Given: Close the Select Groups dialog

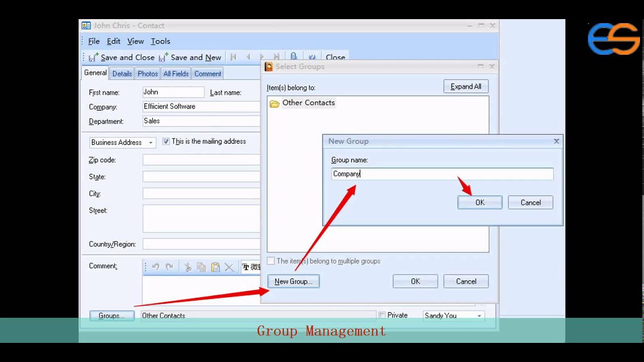Looking at the screenshot, I should tap(492, 66).
